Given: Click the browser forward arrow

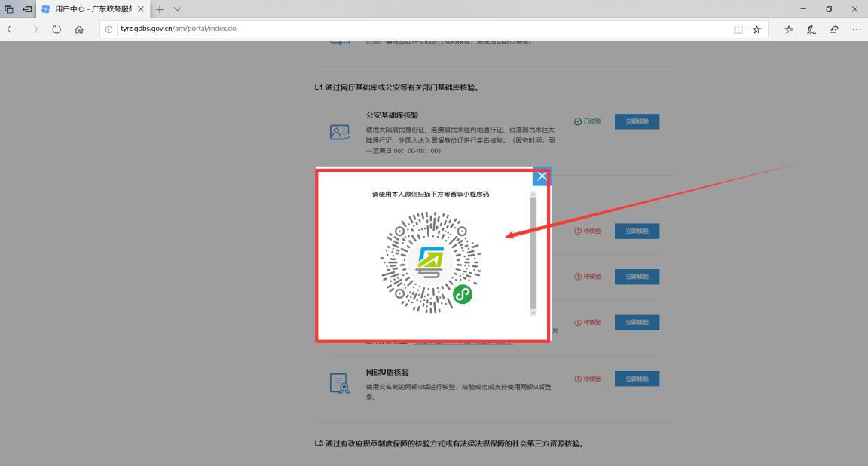Looking at the screenshot, I should [x=34, y=29].
